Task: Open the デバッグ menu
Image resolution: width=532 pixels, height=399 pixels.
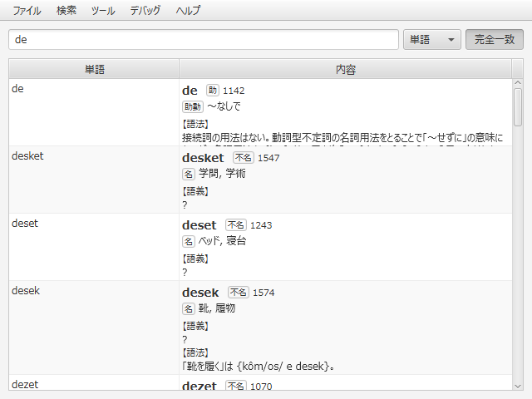Action: point(145,11)
